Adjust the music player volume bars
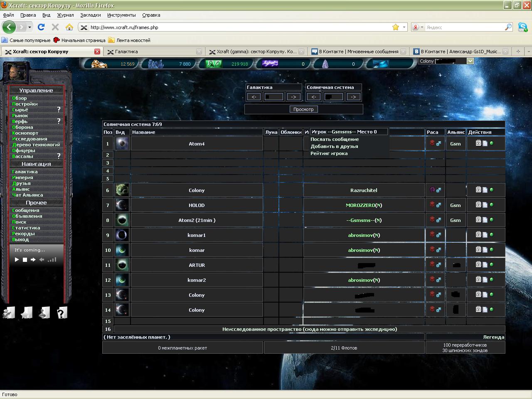 52,260
